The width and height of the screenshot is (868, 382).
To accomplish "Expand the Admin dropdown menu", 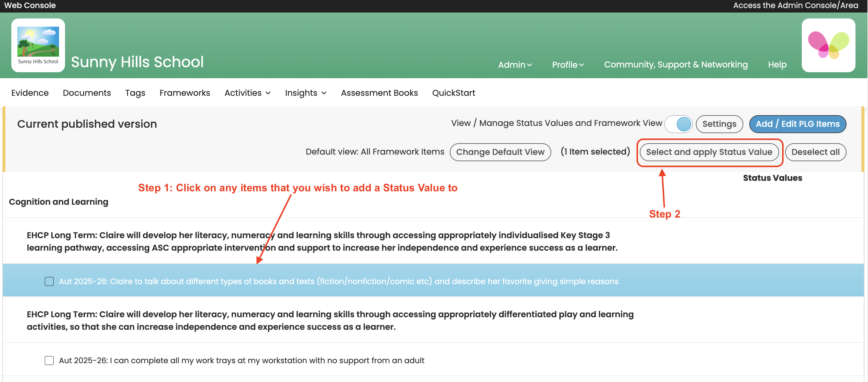I will 515,65.
